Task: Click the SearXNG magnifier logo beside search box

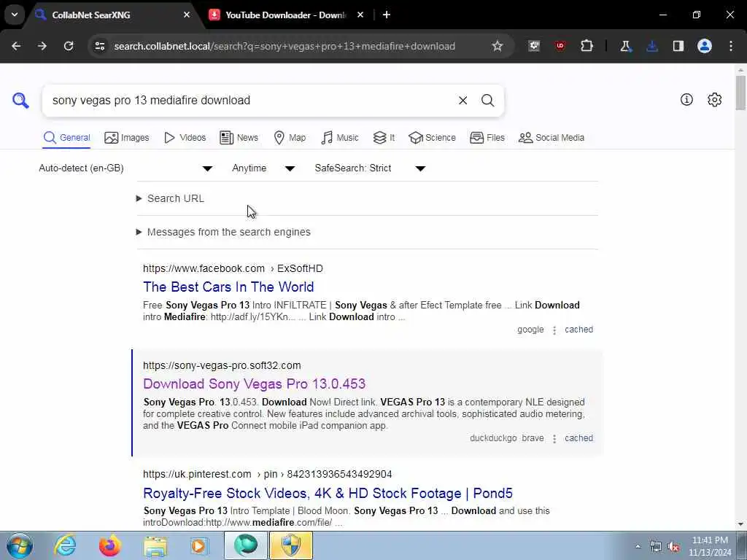Action: point(20,101)
